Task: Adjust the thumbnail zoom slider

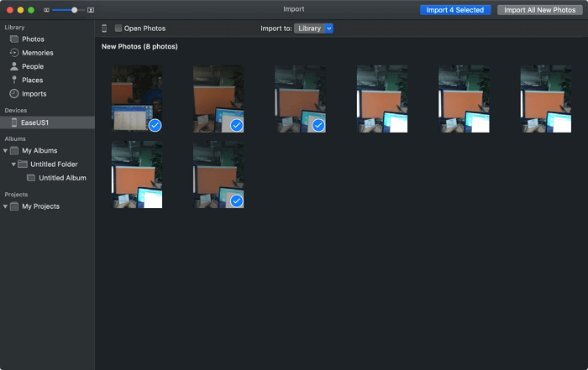Action: point(75,10)
